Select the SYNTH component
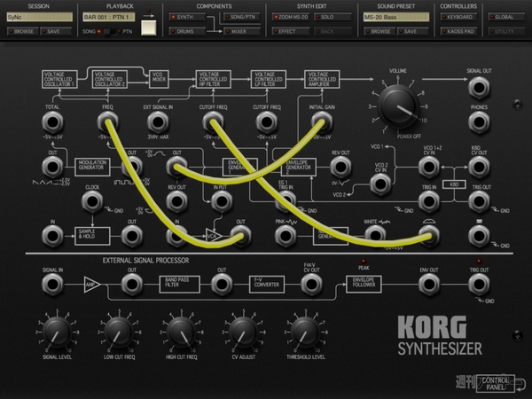 pos(187,17)
